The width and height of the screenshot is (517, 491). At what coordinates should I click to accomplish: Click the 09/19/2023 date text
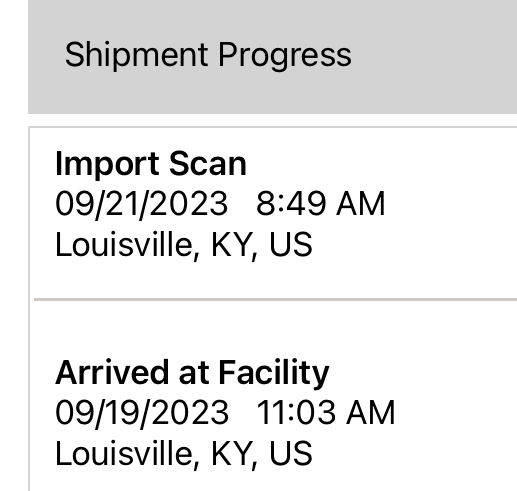(x=142, y=413)
